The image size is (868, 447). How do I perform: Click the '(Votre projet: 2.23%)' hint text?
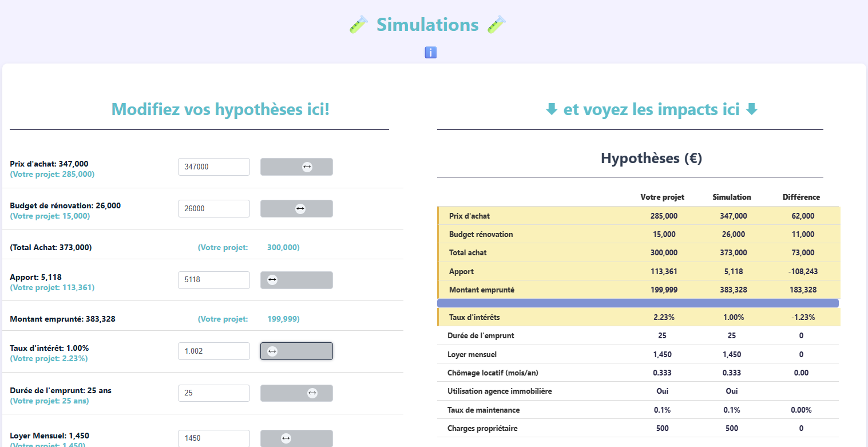point(49,358)
